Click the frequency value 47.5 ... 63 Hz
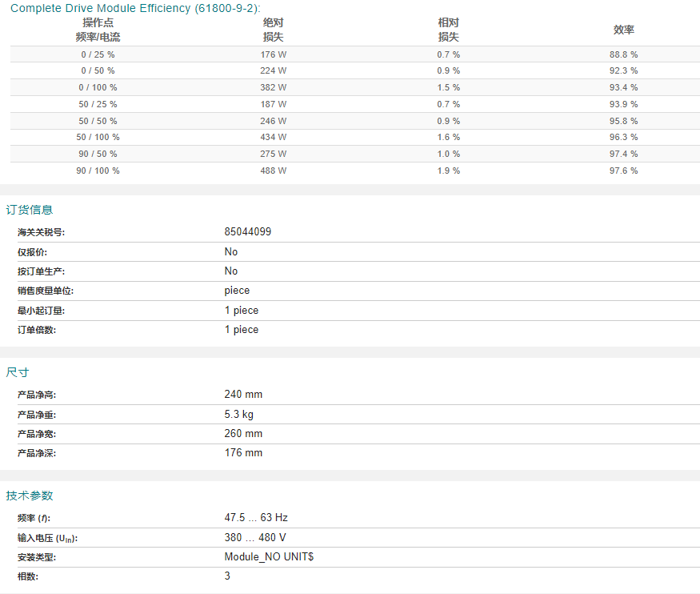Screen dimensions: 700x594 (x=256, y=518)
